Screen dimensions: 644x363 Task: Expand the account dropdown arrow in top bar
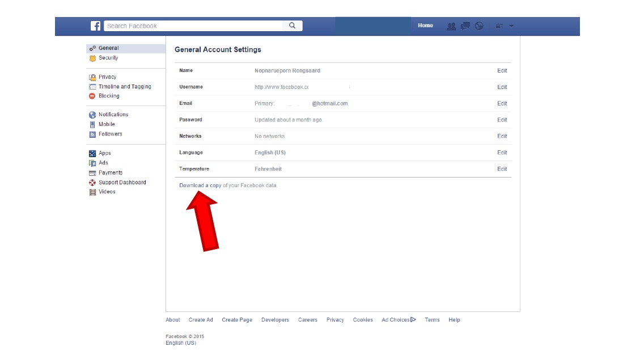point(511,26)
